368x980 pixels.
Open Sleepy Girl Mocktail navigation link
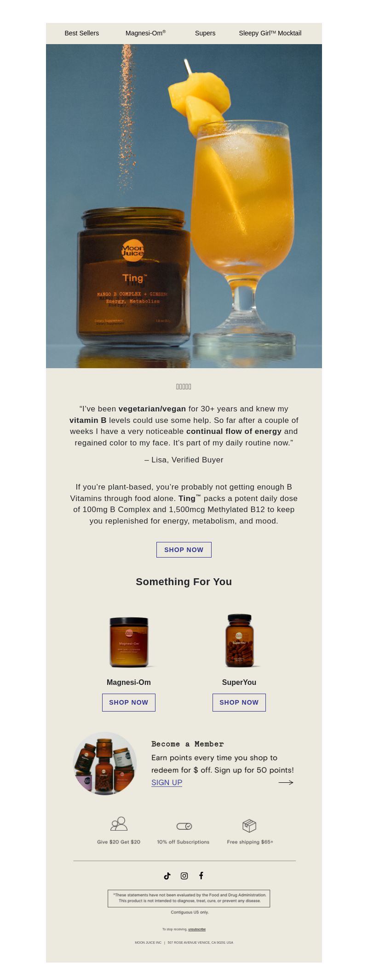tap(270, 33)
